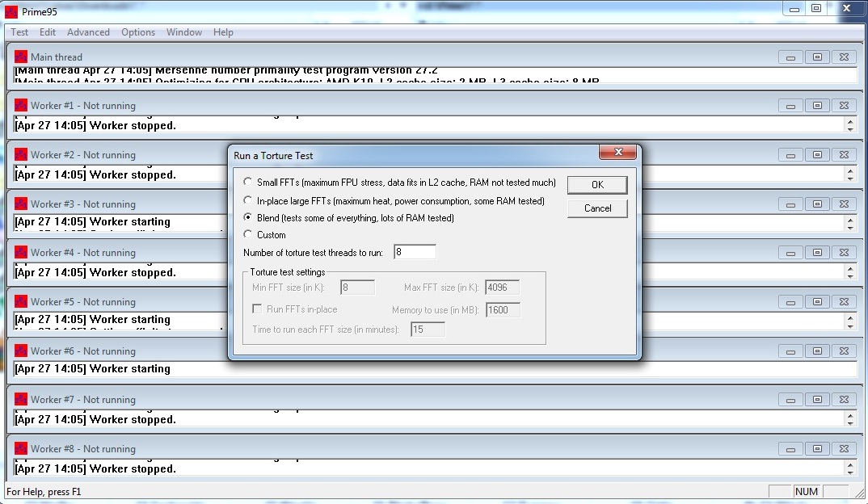
Task: Select In-place large FFTs option
Action: [247, 200]
